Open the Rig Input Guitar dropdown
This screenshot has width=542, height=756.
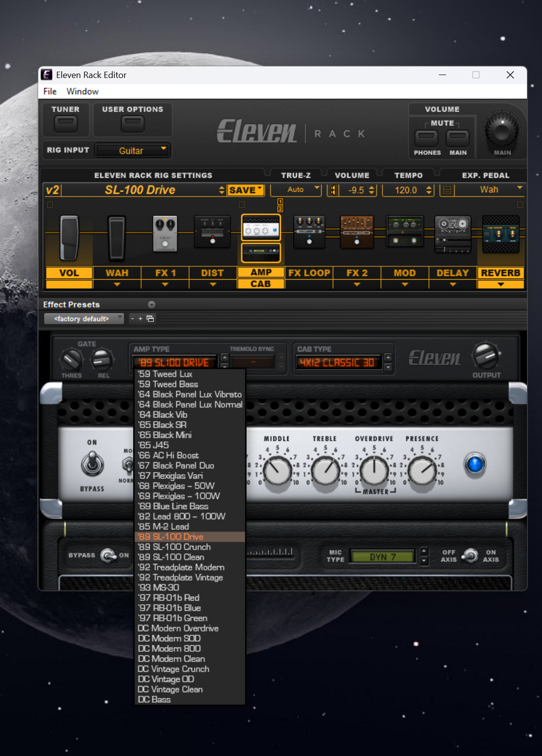coord(132,151)
